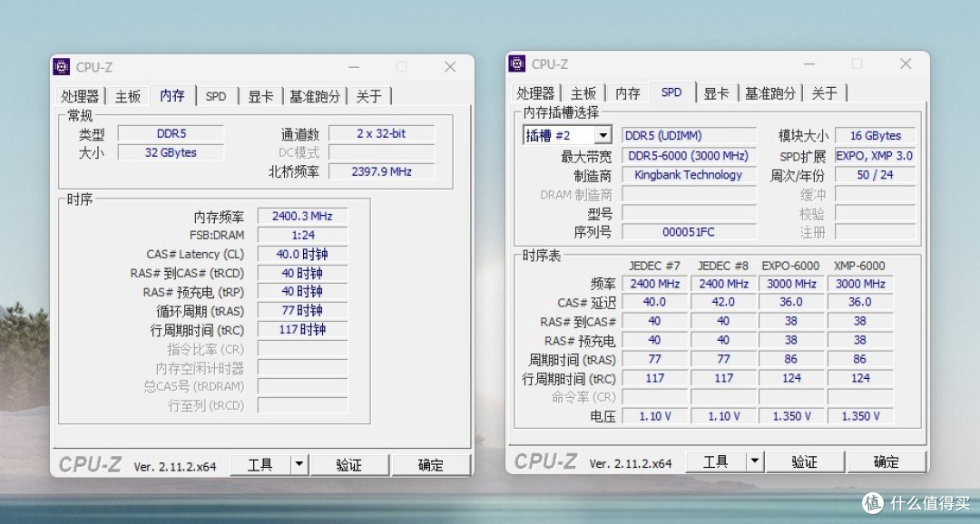The image size is (980, 524).
Task: Close the right CPU-Z window
Action: click(906, 63)
